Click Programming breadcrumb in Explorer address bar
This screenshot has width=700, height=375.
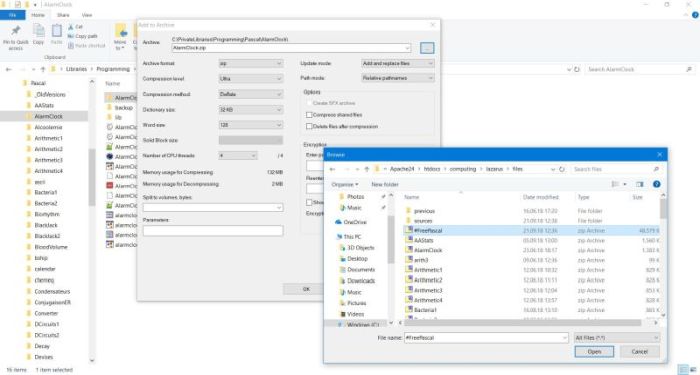[x=113, y=69]
